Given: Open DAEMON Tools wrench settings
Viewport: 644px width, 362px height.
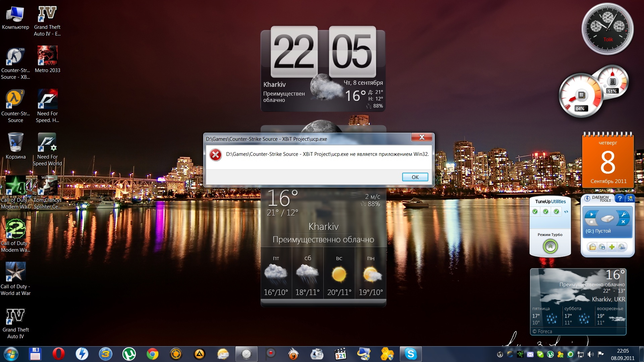Looking at the screenshot, I should coord(623,215).
